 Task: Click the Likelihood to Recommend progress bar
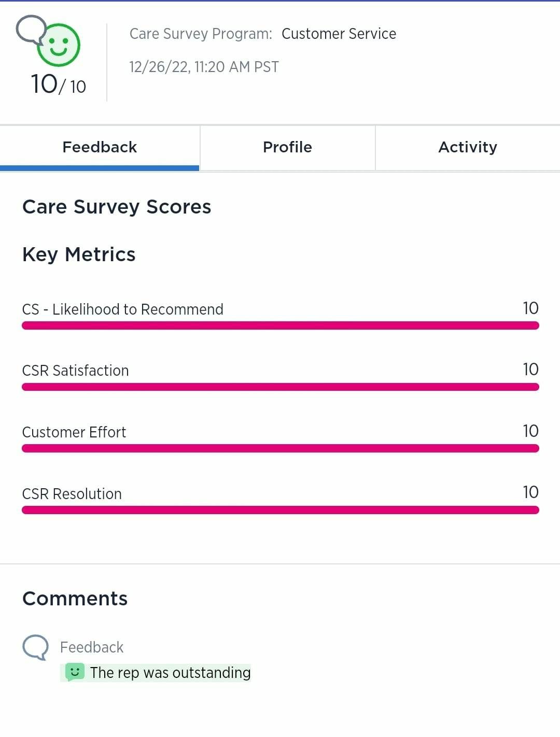(x=280, y=325)
